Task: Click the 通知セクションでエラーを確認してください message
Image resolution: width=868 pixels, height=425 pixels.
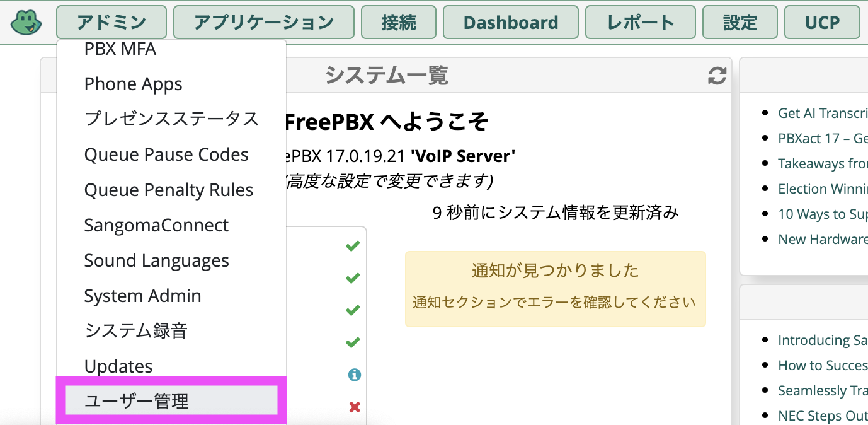Action: (554, 303)
